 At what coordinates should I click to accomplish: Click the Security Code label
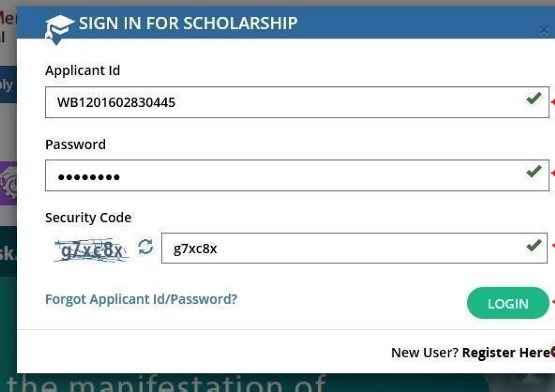88,217
